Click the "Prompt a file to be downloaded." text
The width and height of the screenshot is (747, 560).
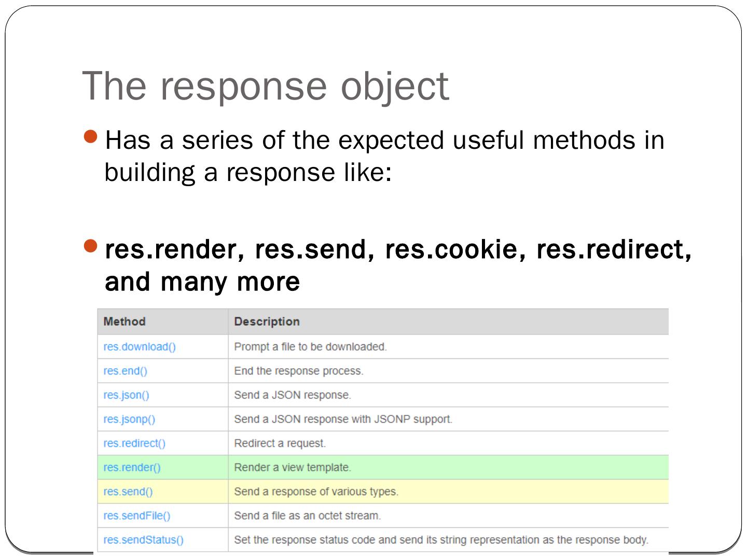coord(310,347)
